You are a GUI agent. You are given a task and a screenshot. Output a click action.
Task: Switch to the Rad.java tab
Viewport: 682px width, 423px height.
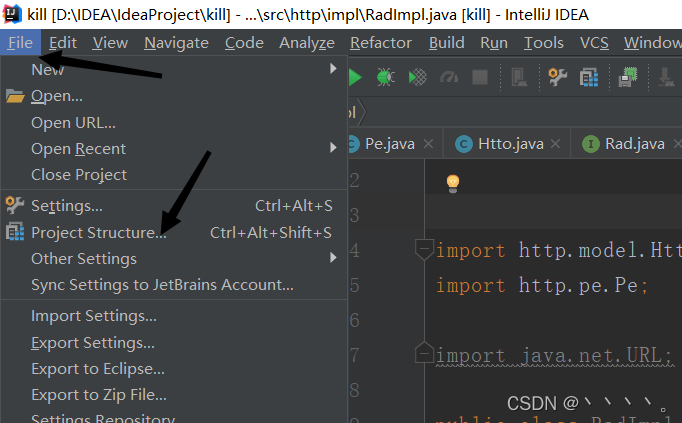pyautogui.click(x=635, y=144)
